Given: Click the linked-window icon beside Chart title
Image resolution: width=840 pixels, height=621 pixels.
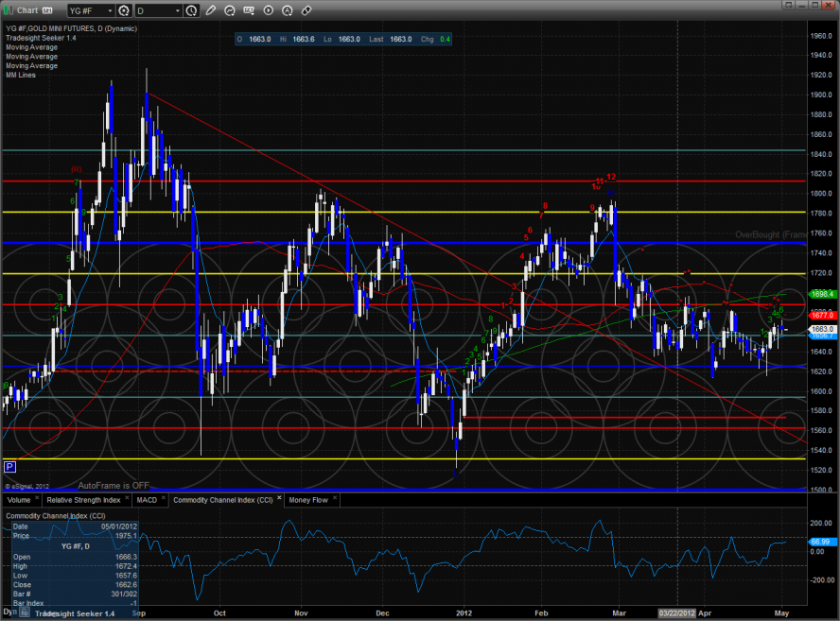Looking at the screenshot, I should coord(46,10).
